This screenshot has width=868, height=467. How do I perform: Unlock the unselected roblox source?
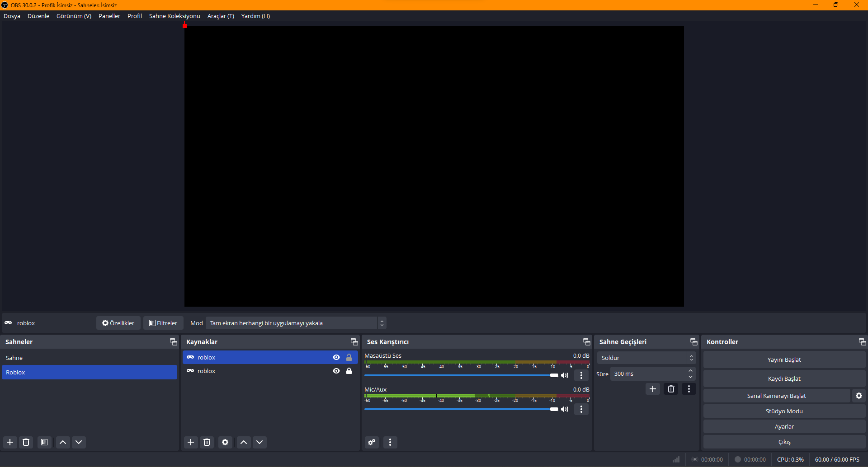coord(349,371)
